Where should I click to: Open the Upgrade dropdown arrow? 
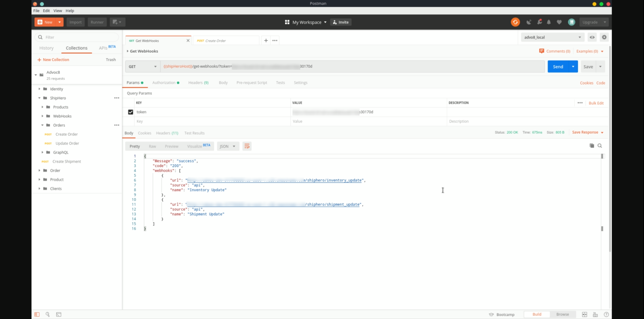coord(604,22)
